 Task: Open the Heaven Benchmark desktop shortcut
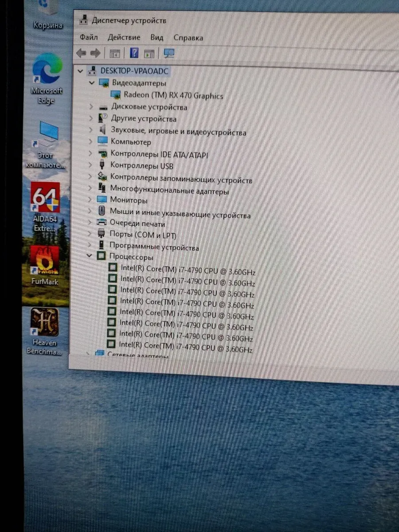tap(45, 323)
